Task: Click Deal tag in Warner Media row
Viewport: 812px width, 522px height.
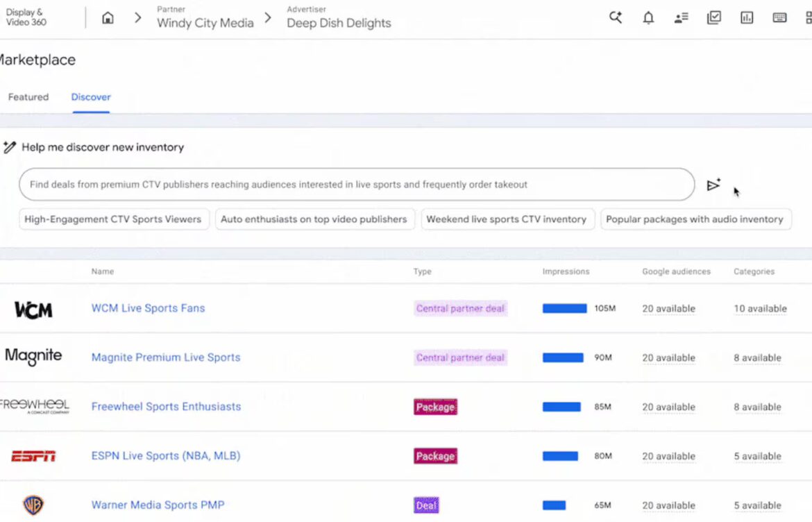Action: coord(426,505)
